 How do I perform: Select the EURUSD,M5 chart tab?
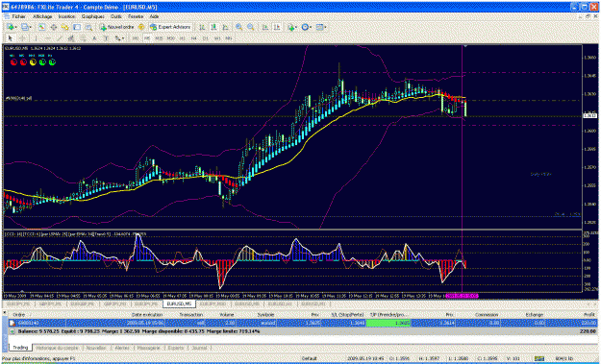(180, 303)
